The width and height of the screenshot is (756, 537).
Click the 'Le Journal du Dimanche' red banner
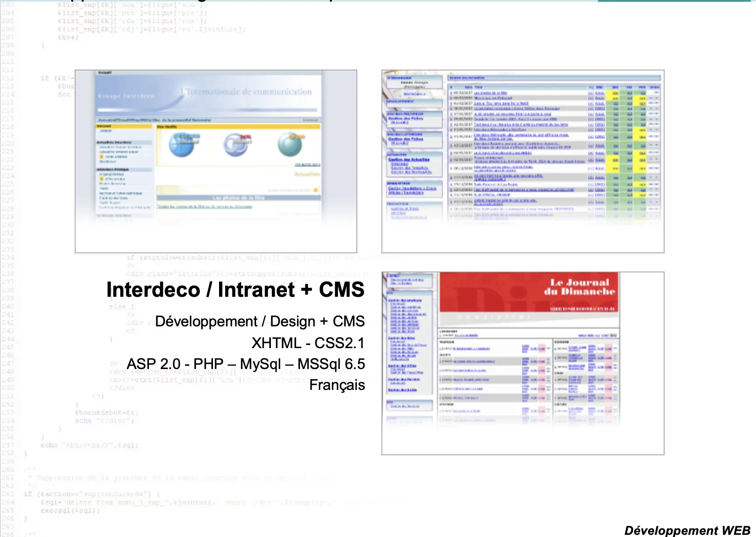[529, 292]
